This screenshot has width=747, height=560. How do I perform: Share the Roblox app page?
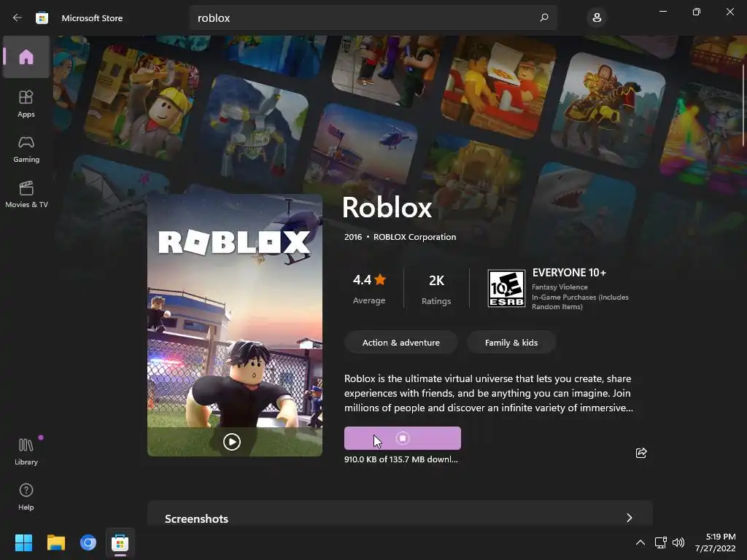coord(641,452)
